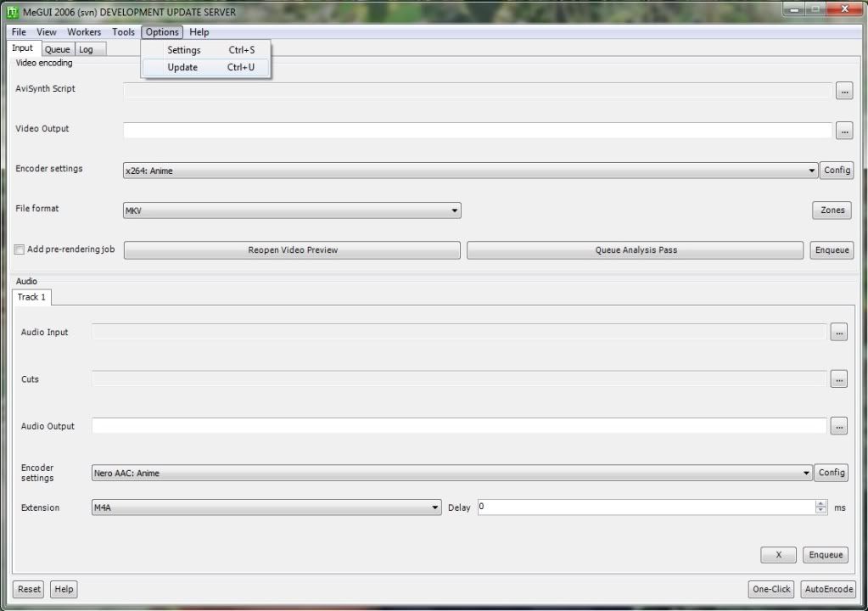Select the Track 1 audio tab

tap(31, 297)
